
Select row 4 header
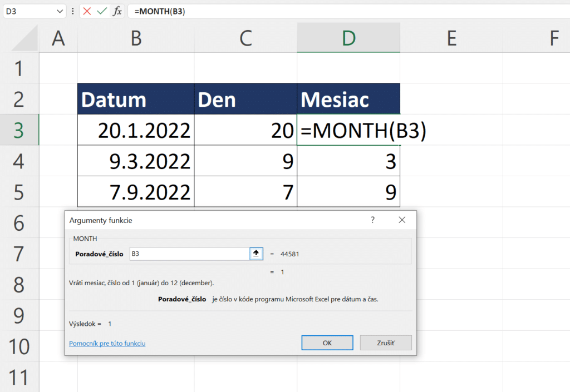(19, 161)
